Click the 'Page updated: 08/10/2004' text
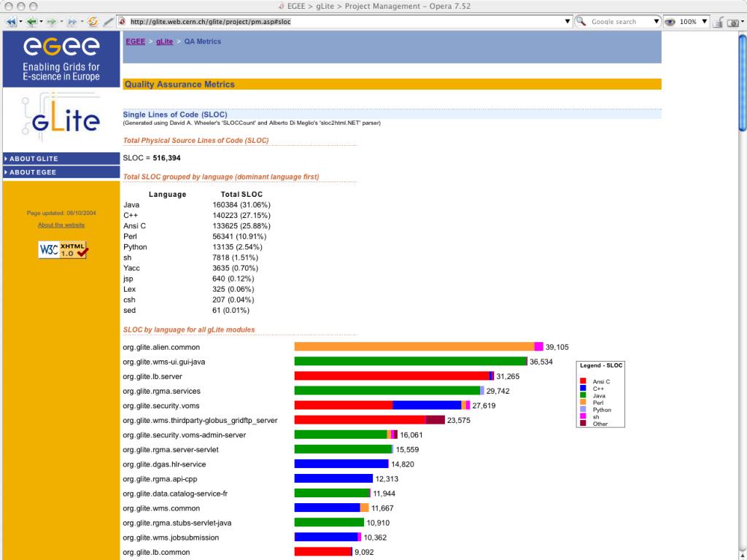 tap(61, 213)
